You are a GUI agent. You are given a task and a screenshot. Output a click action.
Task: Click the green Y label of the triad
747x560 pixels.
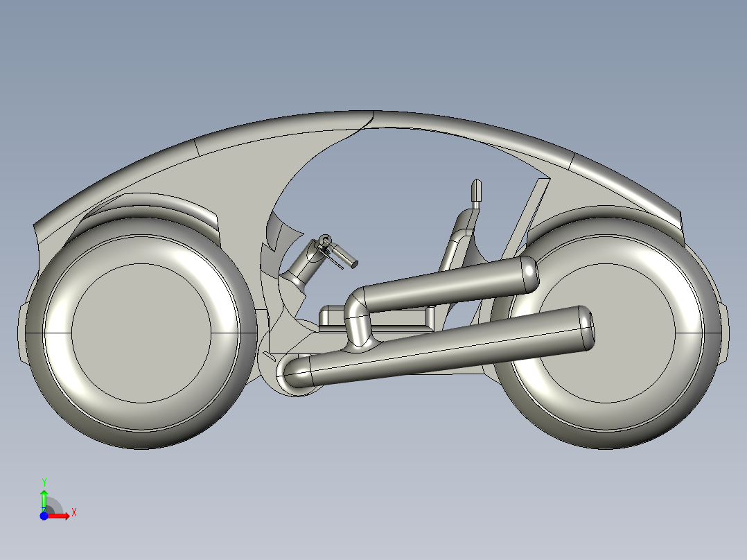44,482
